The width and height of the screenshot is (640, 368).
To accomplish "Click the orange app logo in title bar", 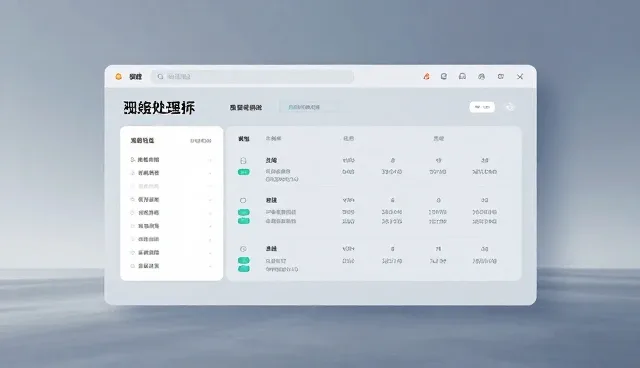I will 118,76.
